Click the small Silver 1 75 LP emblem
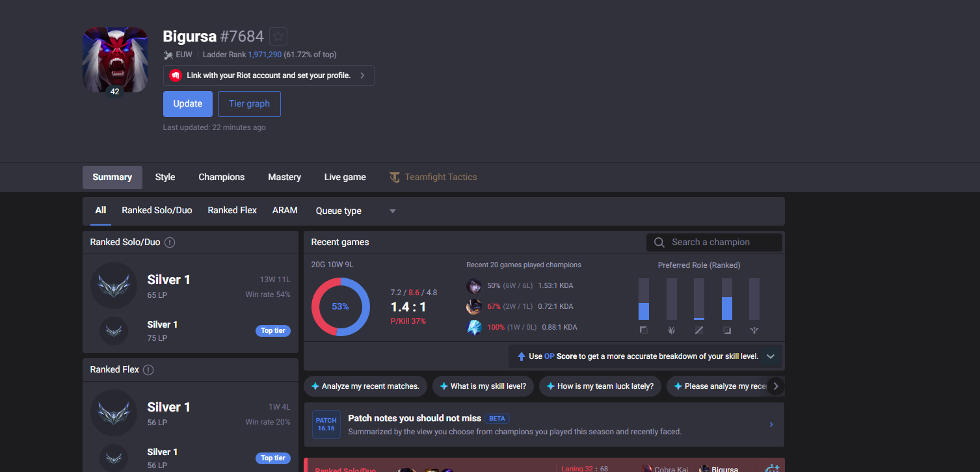Viewport: 980px width, 472px height. pyautogui.click(x=114, y=331)
